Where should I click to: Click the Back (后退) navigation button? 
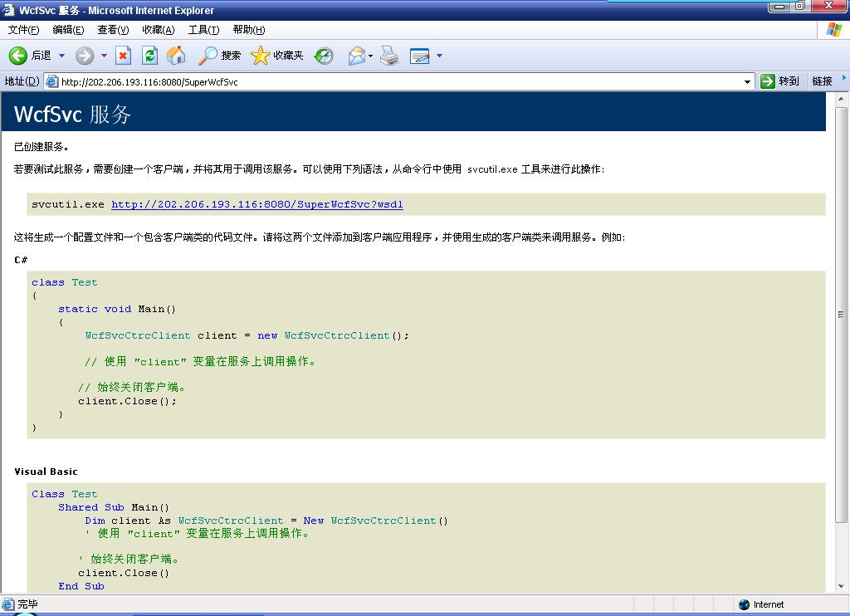pyautogui.click(x=30, y=56)
